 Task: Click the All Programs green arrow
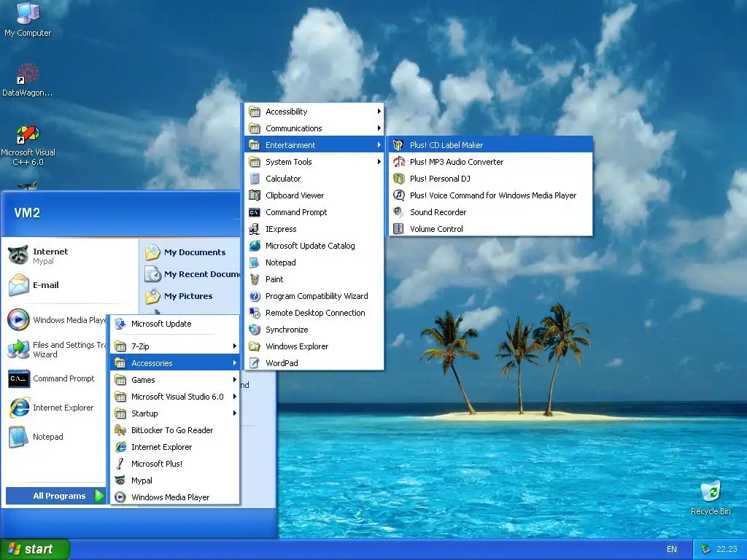click(99, 496)
